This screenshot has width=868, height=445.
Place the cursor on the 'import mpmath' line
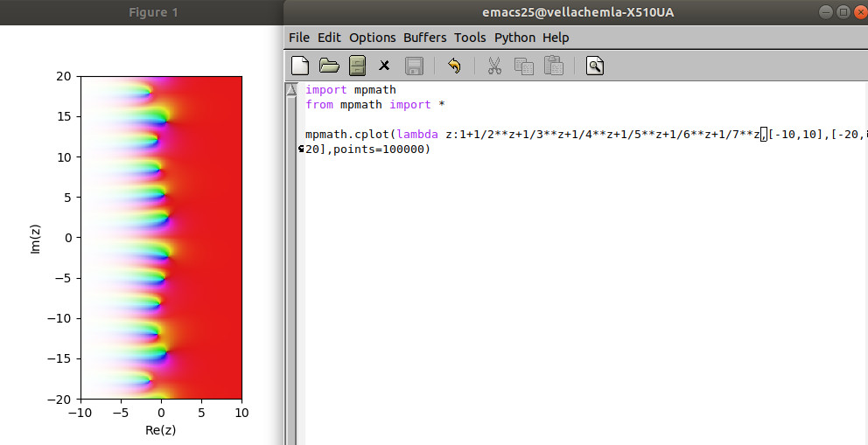tap(350, 90)
